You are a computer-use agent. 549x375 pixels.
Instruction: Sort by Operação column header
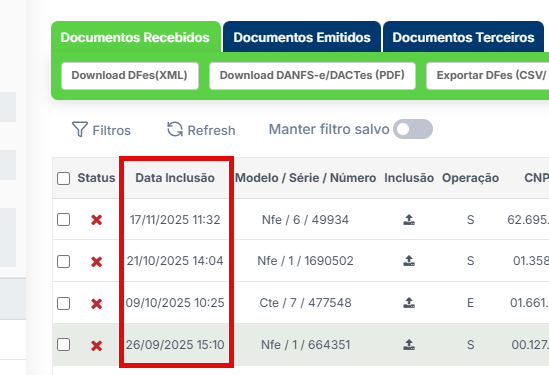[470, 178]
